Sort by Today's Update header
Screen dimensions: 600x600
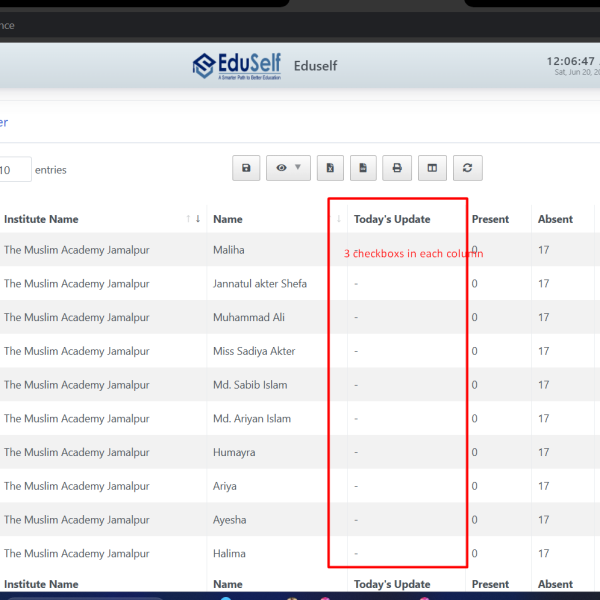tap(392, 219)
